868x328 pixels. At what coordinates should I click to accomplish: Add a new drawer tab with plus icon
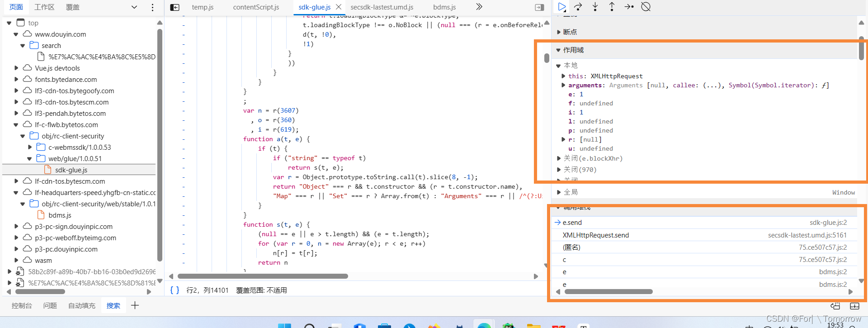[x=135, y=305]
